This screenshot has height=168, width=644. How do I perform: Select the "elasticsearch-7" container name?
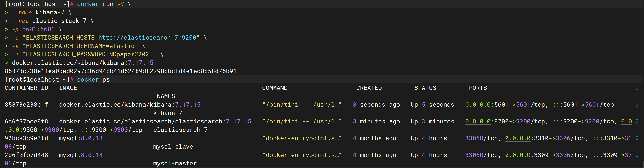tap(180, 130)
